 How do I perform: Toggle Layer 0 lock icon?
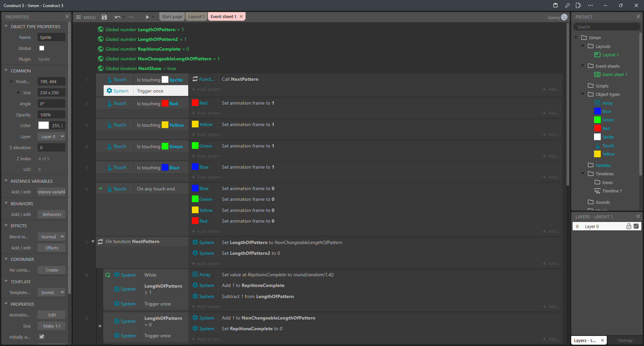coord(629,226)
